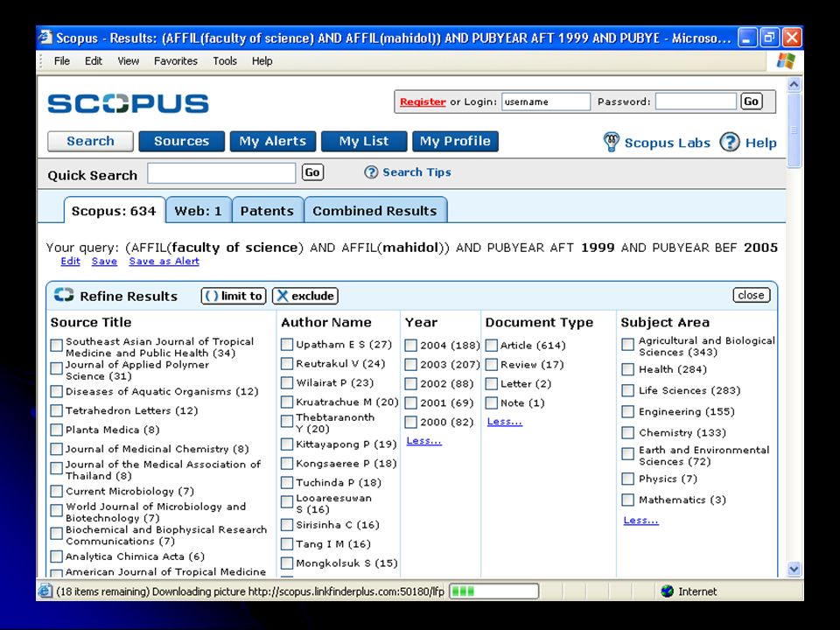Click Quick Search Go button
Viewport: 840px width, 630px height.
[x=312, y=172]
